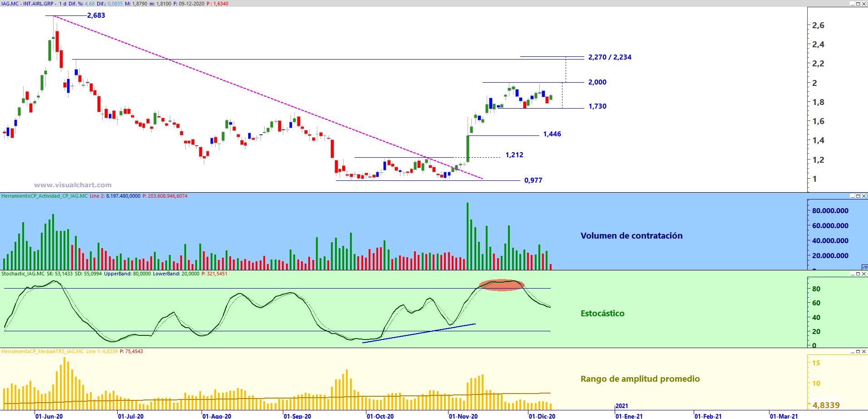868x419 pixels.
Task: Select the 2,000 resistance level label
Action: (x=597, y=82)
